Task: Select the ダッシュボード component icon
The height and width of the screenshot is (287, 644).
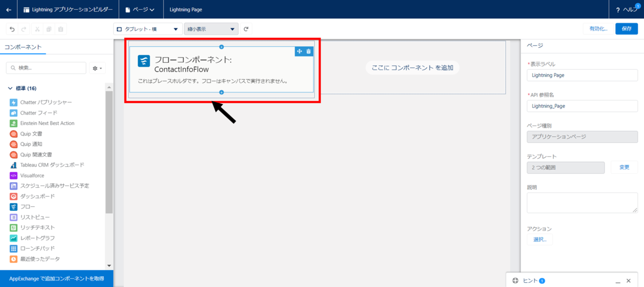Action: coord(14,196)
